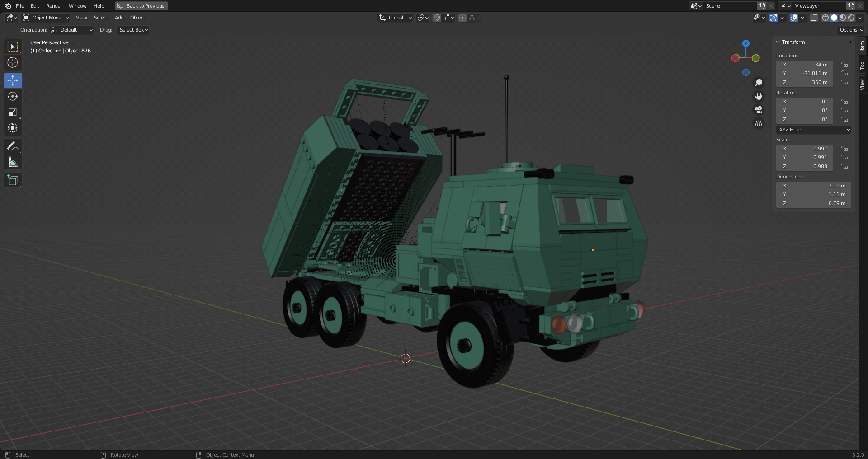Select the Annotate tool
Screen dimensions: 868x459
pyautogui.click(x=13, y=146)
